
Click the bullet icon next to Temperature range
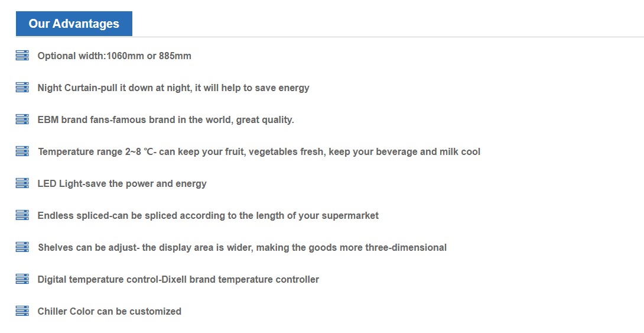(22, 151)
